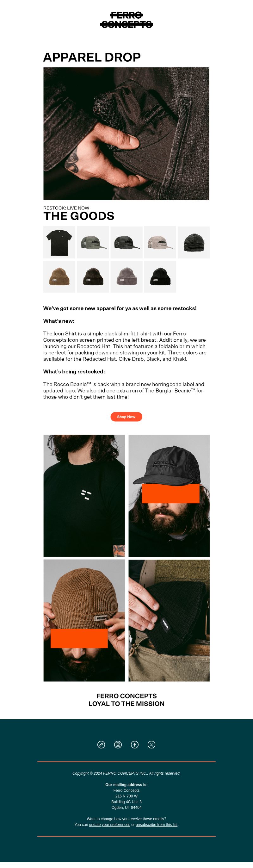Open the X (Twitter) icon

click(x=151, y=744)
